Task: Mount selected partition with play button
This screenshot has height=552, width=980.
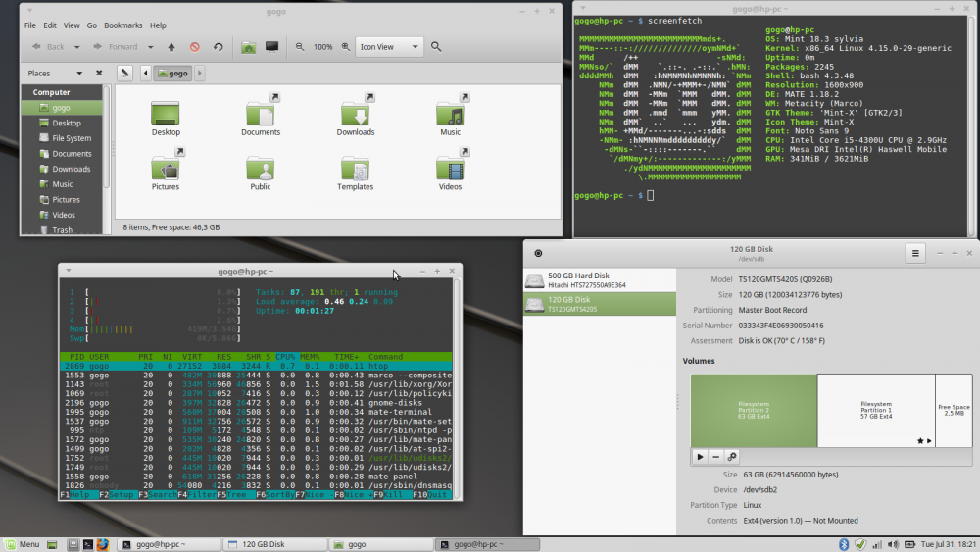Action: (700, 457)
